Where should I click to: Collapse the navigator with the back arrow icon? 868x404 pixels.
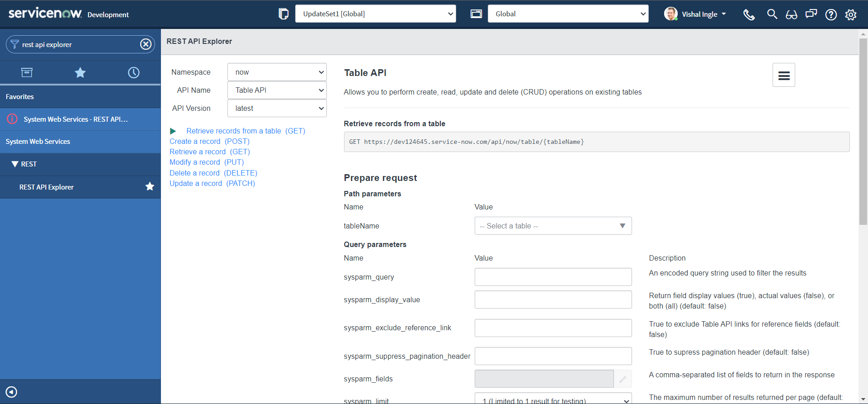tap(11, 392)
